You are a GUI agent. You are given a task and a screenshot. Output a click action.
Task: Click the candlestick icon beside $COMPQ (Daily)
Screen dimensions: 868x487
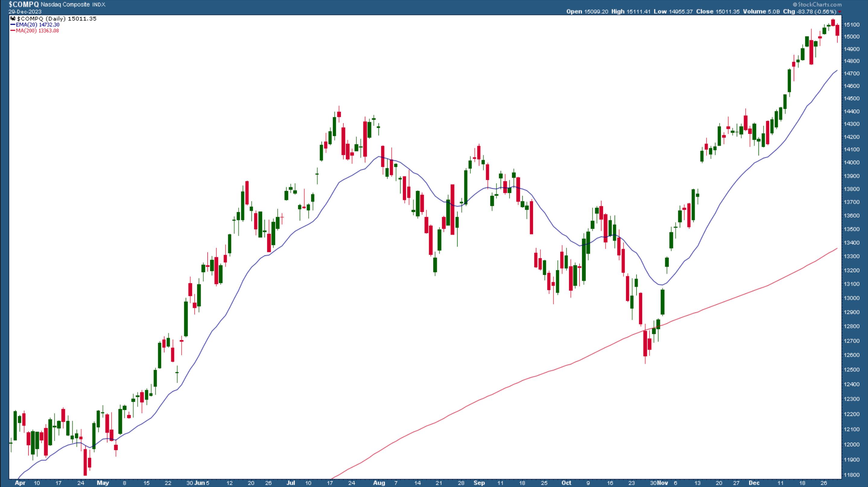(x=13, y=19)
